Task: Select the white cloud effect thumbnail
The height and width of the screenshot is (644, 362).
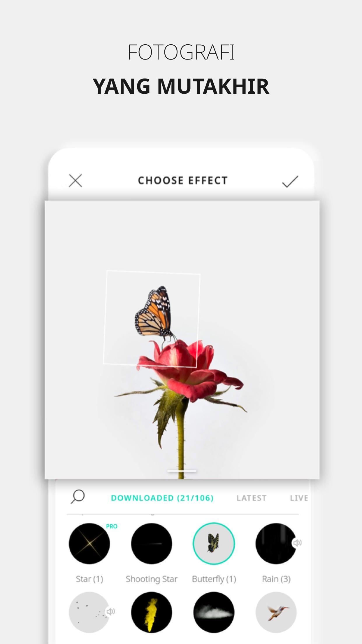Action: tap(214, 612)
